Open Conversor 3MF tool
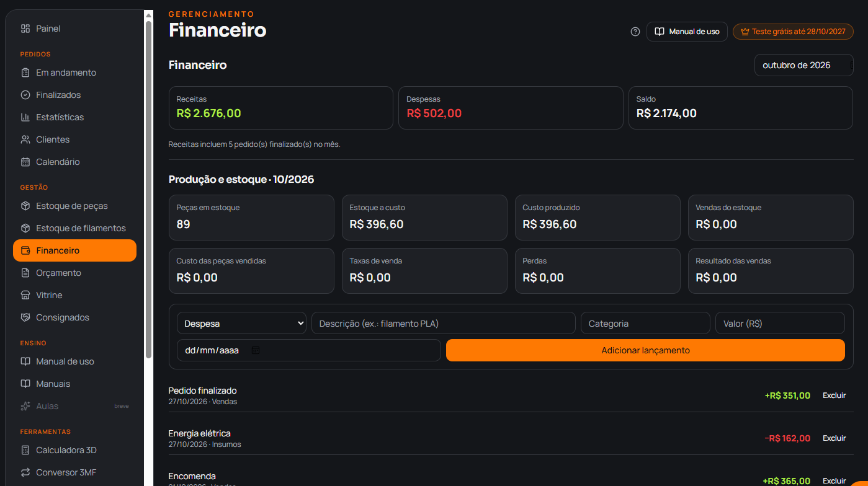The image size is (868, 486). tap(74, 472)
